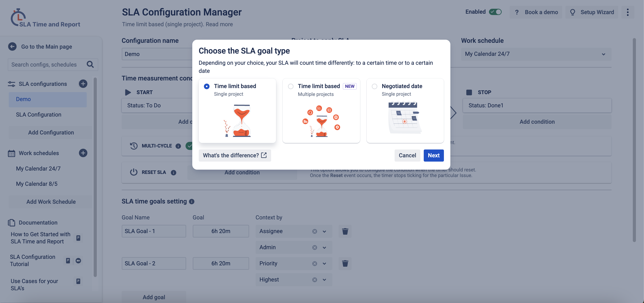
Task: Expand the Priority context dropdown
Action: 324,264
